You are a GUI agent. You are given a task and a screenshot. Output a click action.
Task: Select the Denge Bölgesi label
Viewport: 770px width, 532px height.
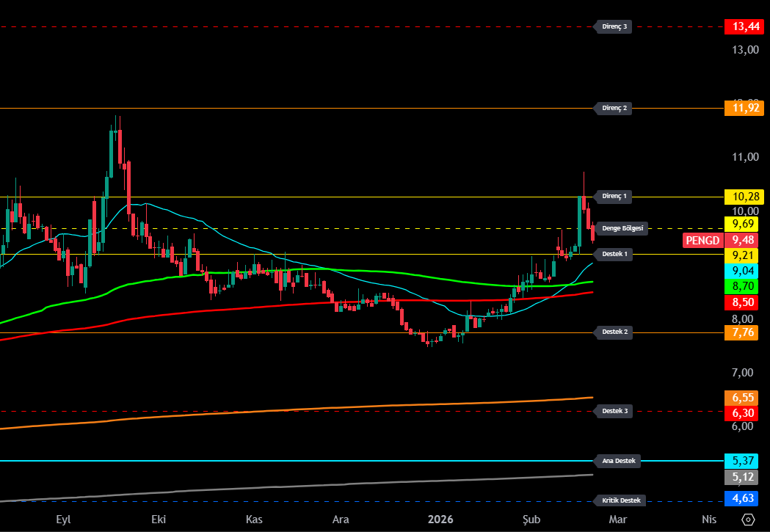[x=622, y=228]
